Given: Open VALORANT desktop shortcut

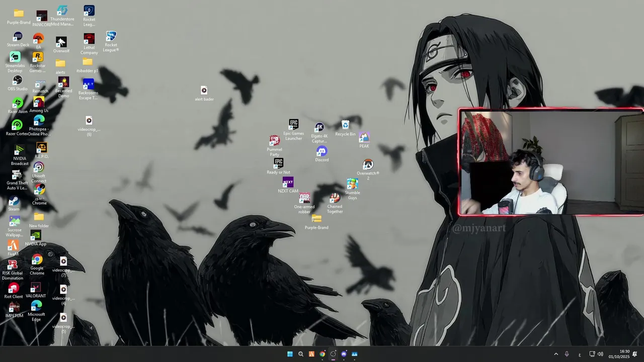Looking at the screenshot, I should [x=36, y=291].
